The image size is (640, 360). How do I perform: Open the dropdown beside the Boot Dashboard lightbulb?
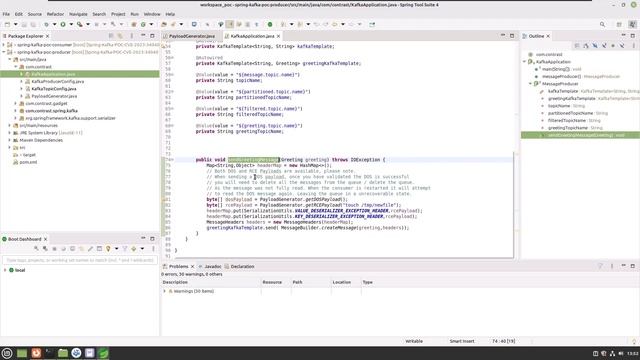(116, 249)
